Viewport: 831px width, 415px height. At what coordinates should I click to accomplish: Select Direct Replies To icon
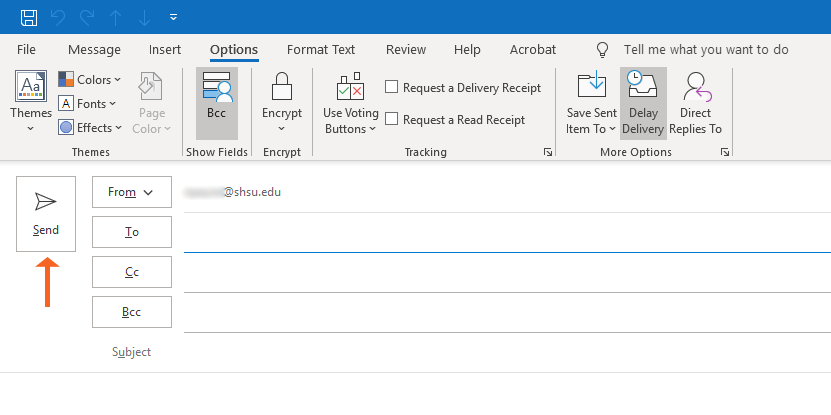(x=695, y=88)
